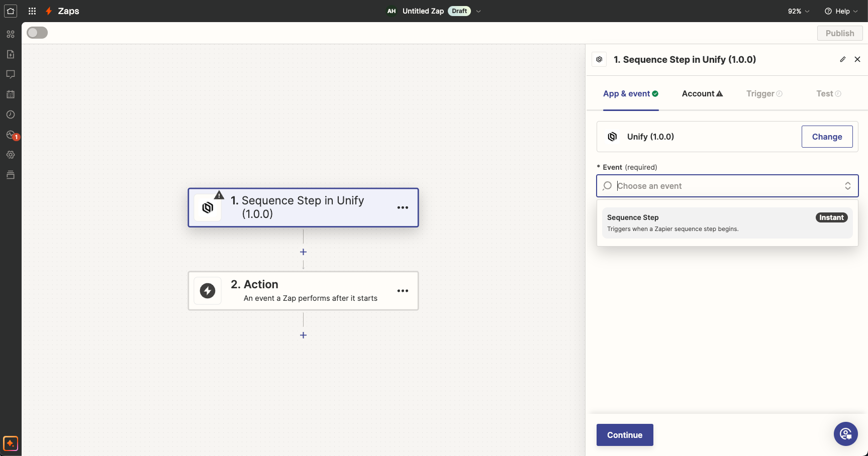Open the apps grid icon in sidebar
The width and height of the screenshot is (868, 456).
coord(32,11)
